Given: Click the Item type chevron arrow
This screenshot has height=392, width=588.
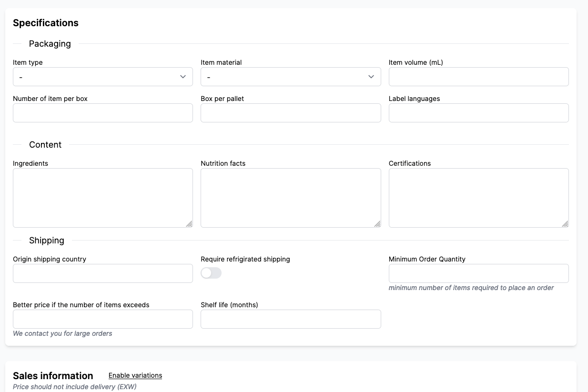Looking at the screenshot, I should [x=183, y=77].
